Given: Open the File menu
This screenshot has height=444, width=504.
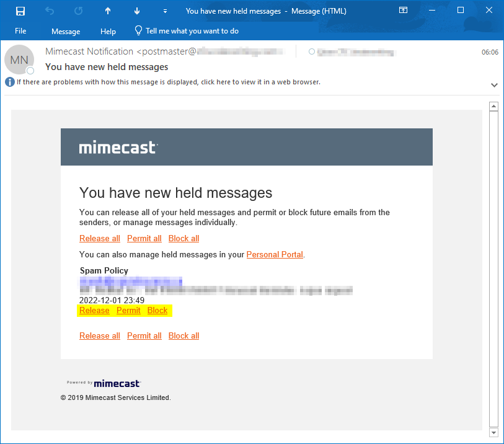Looking at the screenshot, I should 20,31.
